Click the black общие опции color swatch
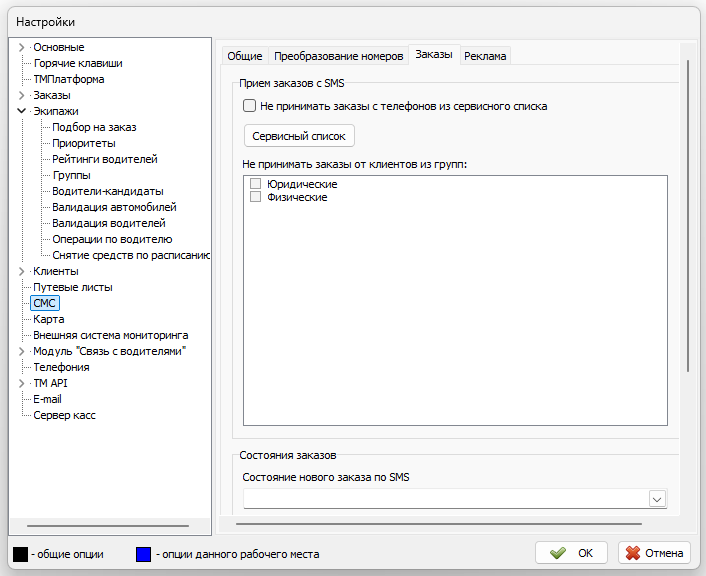This screenshot has width=706, height=576. tap(20, 554)
